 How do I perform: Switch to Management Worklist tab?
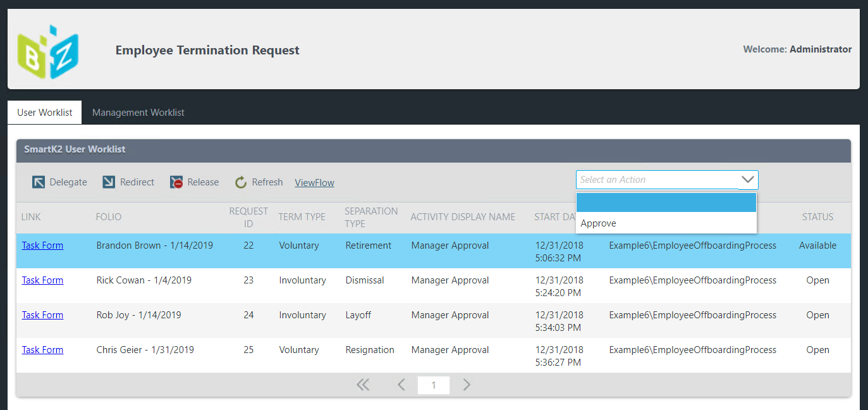138,113
